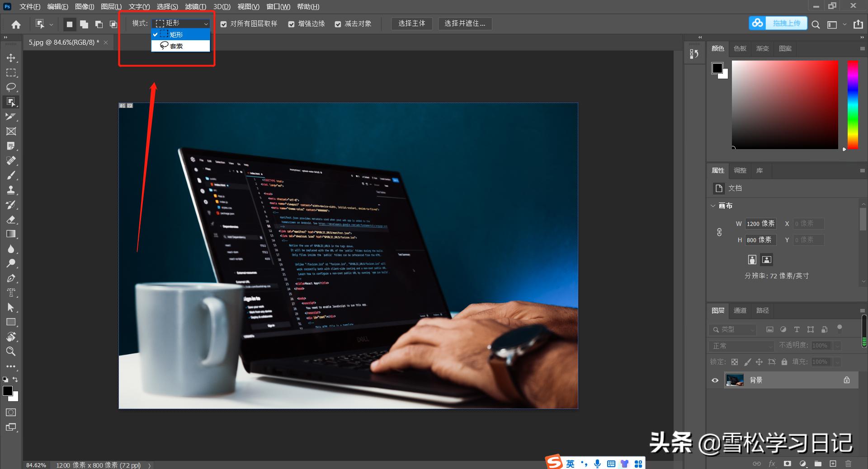Viewport: 868px width, 469px height.
Task: Choose Add to Selection mode button
Action: tap(84, 24)
